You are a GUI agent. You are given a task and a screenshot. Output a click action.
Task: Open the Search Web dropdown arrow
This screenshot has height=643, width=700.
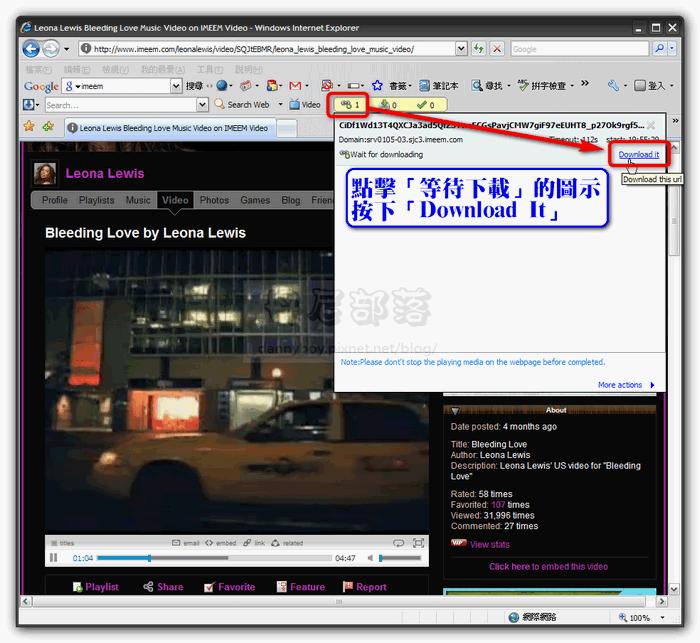pyautogui.click(x=280, y=104)
